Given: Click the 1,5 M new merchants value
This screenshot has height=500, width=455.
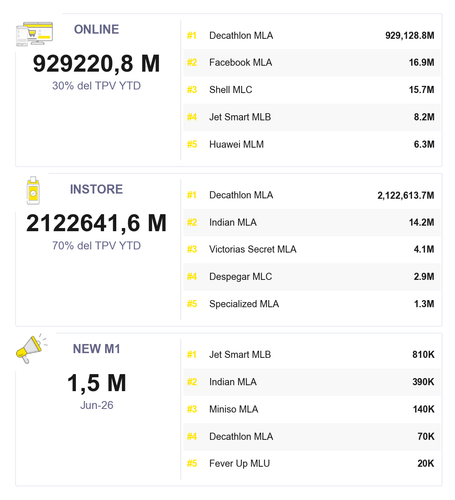Looking at the screenshot, I should click(x=96, y=383).
